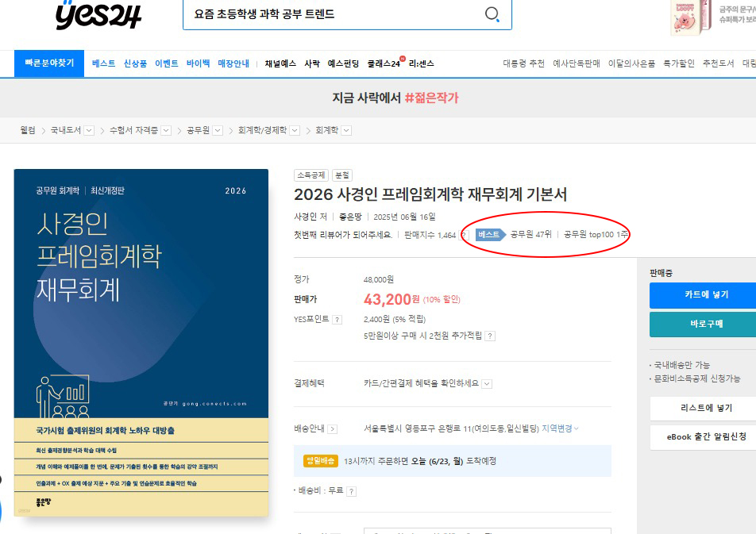Image resolution: width=756 pixels, height=534 pixels.
Task: Click the 이달의사은품 link
Action: pos(631,63)
